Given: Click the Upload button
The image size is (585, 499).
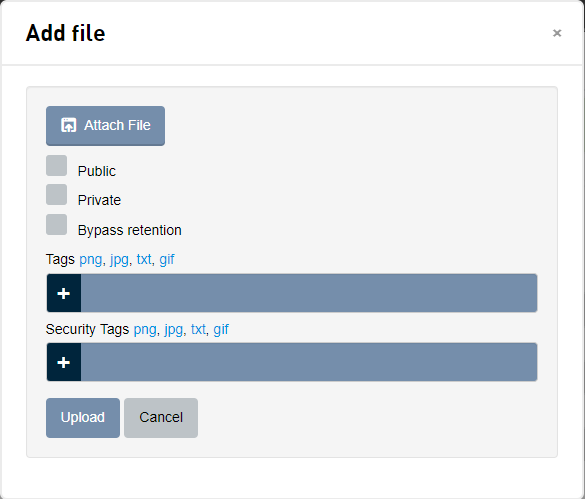Looking at the screenshot, I should (x=83, y=418).
